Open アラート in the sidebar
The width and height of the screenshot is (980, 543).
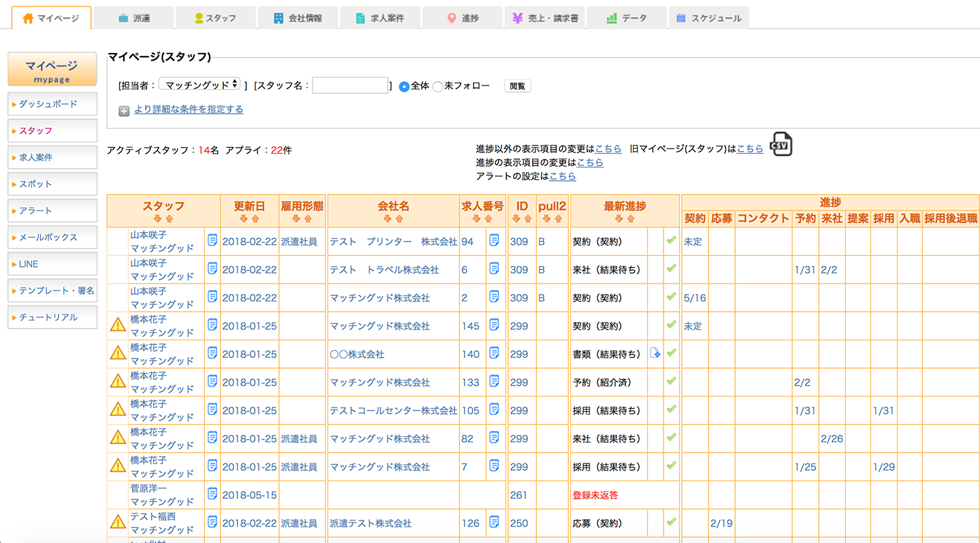click(52, 210)
